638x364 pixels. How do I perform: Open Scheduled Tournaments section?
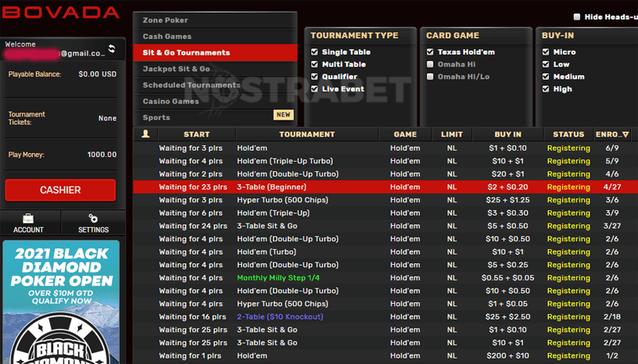point(215,85)
